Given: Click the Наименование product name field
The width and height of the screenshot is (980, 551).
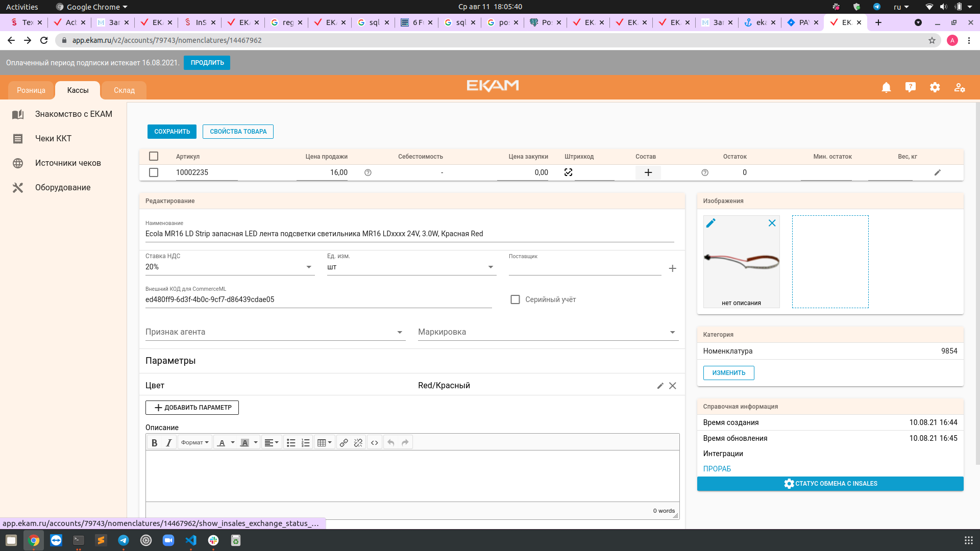Looking at the screenshot, I should tap(409, 234).
